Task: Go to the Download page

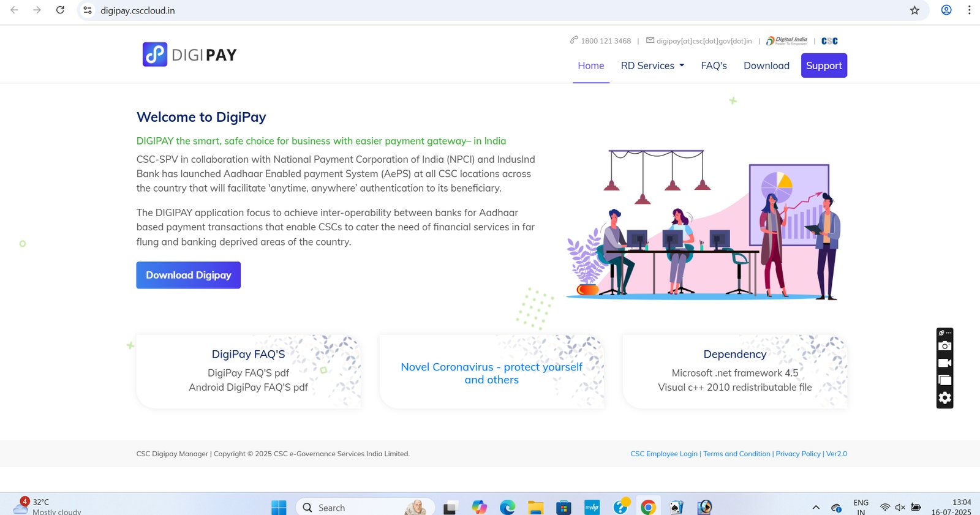Action: [x=766, y=66]
